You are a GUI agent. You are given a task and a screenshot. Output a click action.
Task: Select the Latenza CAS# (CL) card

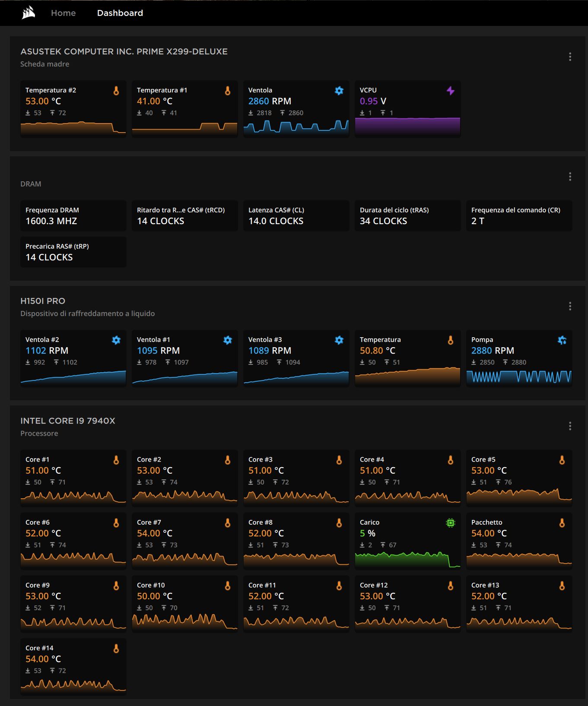pyautogui.click(x=296, y=215)
